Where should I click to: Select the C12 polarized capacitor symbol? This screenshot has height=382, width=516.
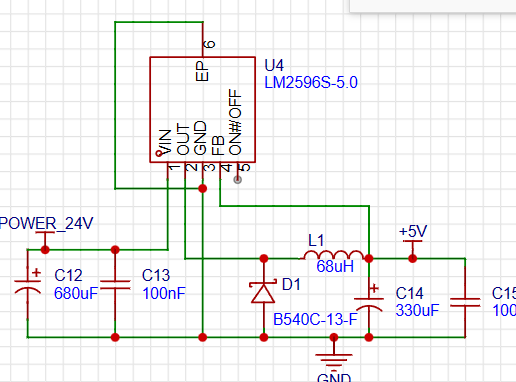point(28,286)
